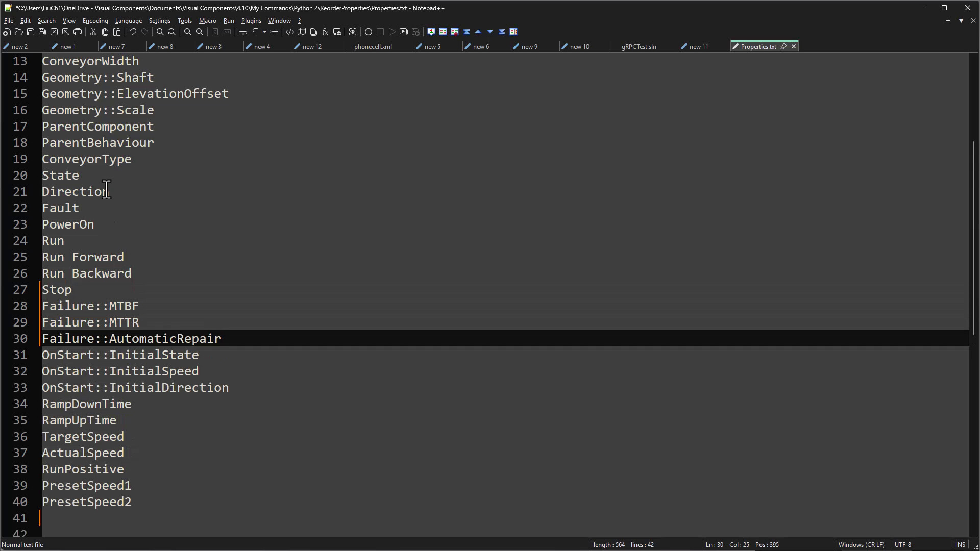The height and width of the screenshot is (551, 980).
Task: Click the Print icon in toolbar
Action: coord(78,32)
